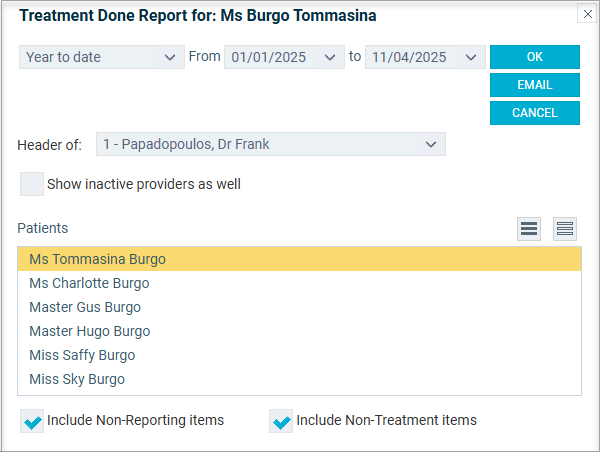The height and width of the screenshot is (452, 600).
Task: Open the Header of provider dropdown
Action: click(271, 144)
